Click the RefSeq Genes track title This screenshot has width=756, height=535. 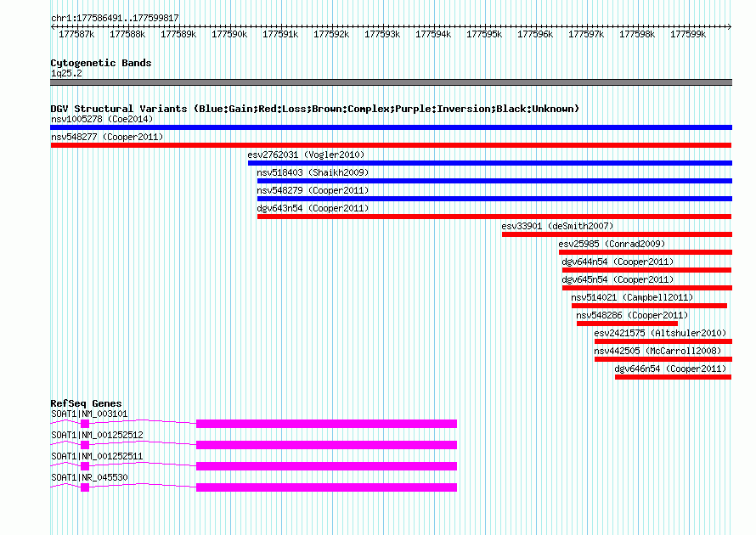pos(86,403)
